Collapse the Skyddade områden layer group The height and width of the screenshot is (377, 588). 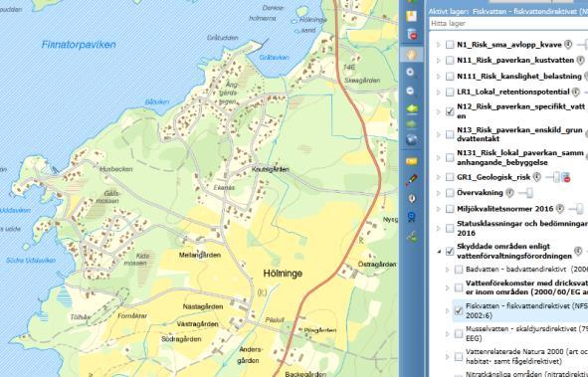(x=439, y=252)
